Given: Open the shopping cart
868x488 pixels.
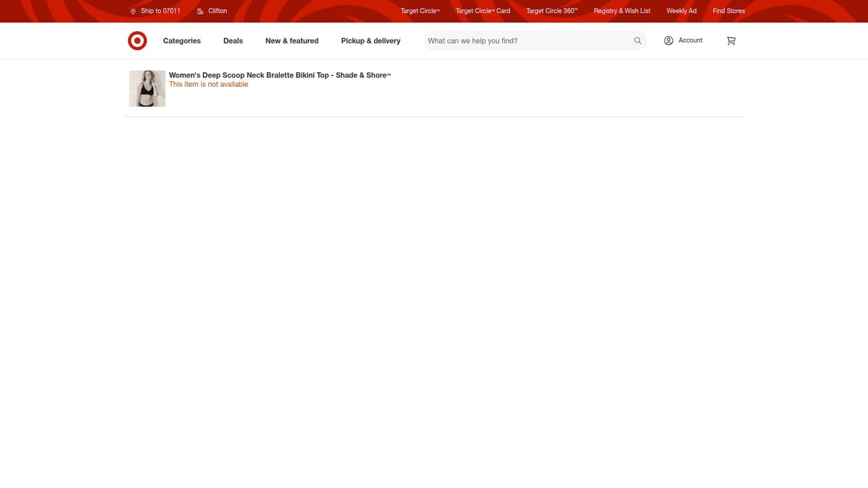Looking at the screenshot, I should click(731, 41).
